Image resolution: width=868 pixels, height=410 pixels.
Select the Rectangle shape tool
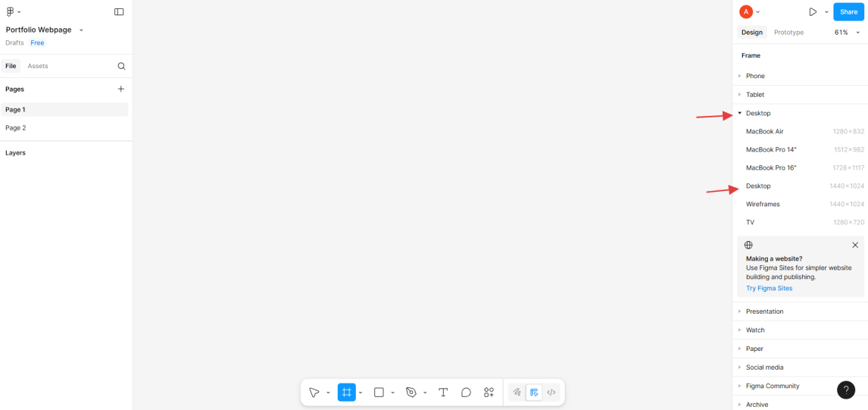click(x=379, y=393)
